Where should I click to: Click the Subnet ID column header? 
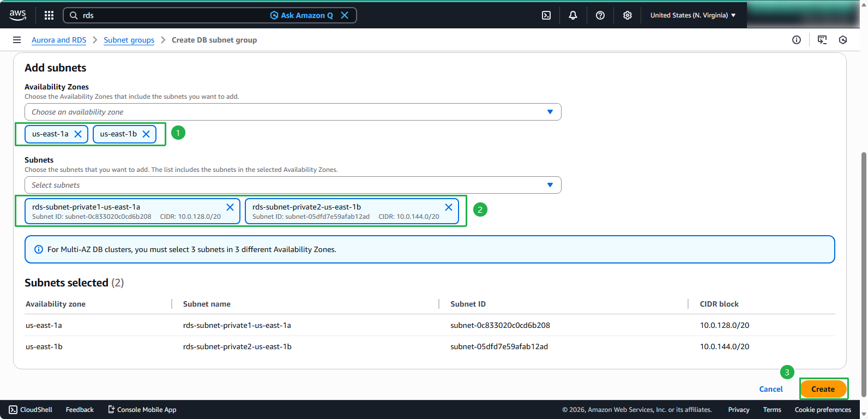click(468, 304)
